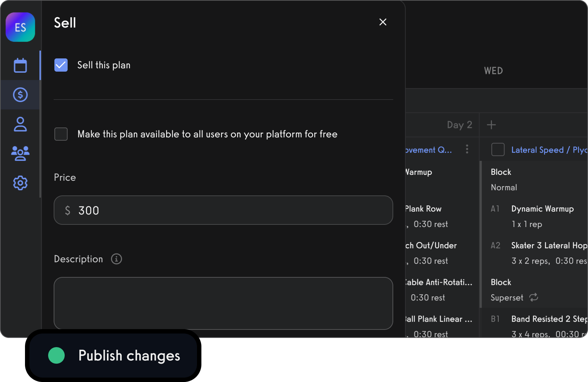Viewport: 588px width, 382px height.
Task: Click the ES logo avatar
Action: (x=20, y=27)
